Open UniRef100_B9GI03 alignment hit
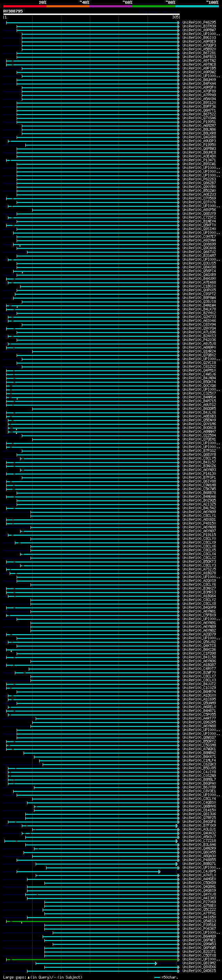This screenshot has height=980, width=222. pos(199,38)
